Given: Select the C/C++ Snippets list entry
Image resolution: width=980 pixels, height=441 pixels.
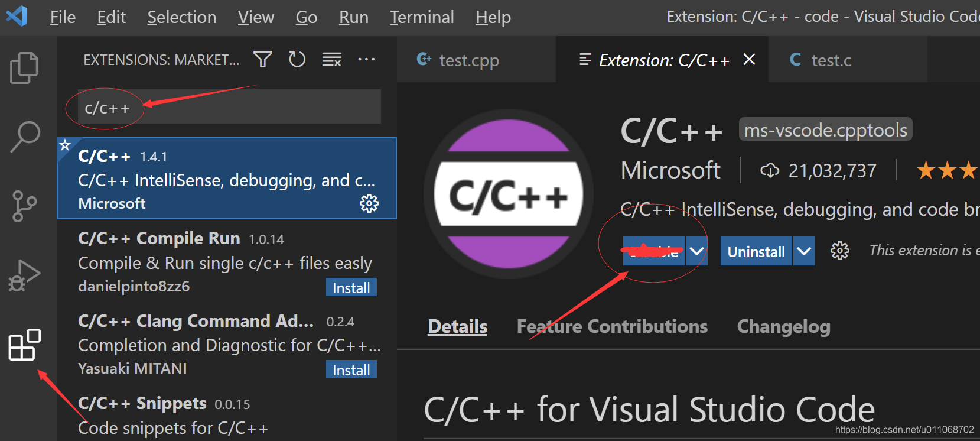Looking at the screenshot, I should coord(227,414).
